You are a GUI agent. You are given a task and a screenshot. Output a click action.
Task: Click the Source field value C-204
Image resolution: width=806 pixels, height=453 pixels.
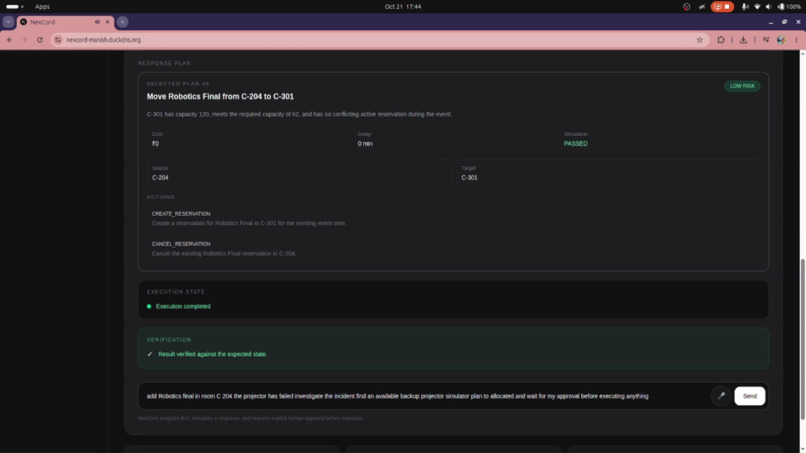[x=160, y=177]
